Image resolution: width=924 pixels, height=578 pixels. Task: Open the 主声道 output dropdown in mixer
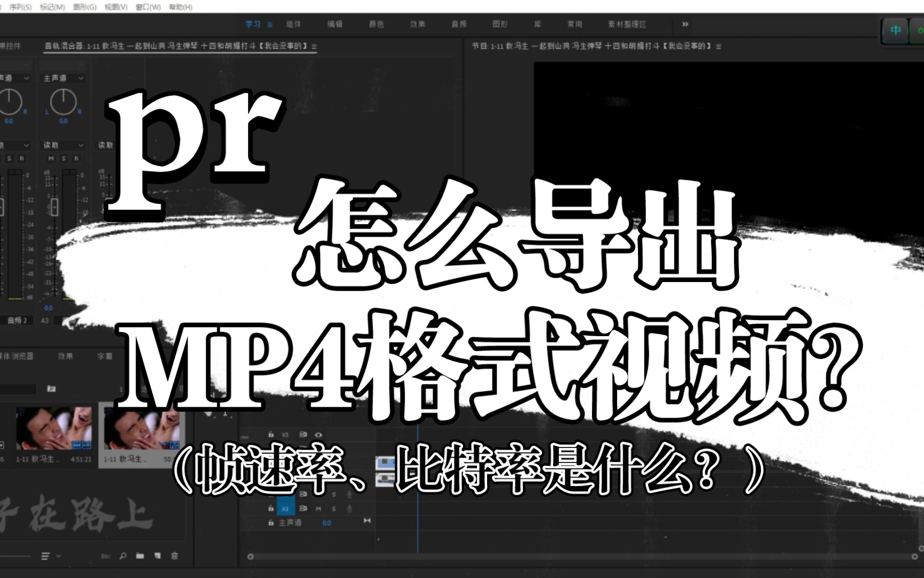(63, 78)
